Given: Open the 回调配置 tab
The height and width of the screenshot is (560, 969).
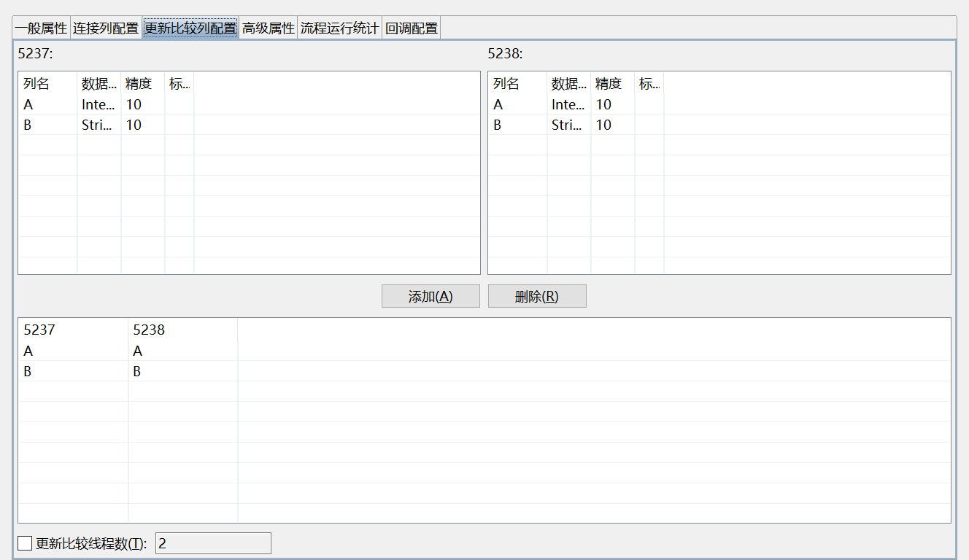Looking at the screenshot, I should pos(412,28).
